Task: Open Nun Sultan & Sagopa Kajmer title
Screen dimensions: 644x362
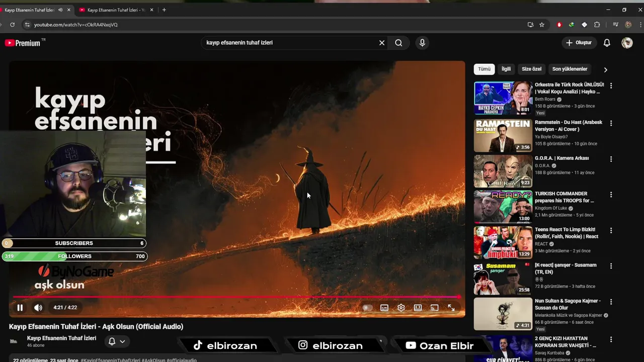Action: click(x=568, y=304)
